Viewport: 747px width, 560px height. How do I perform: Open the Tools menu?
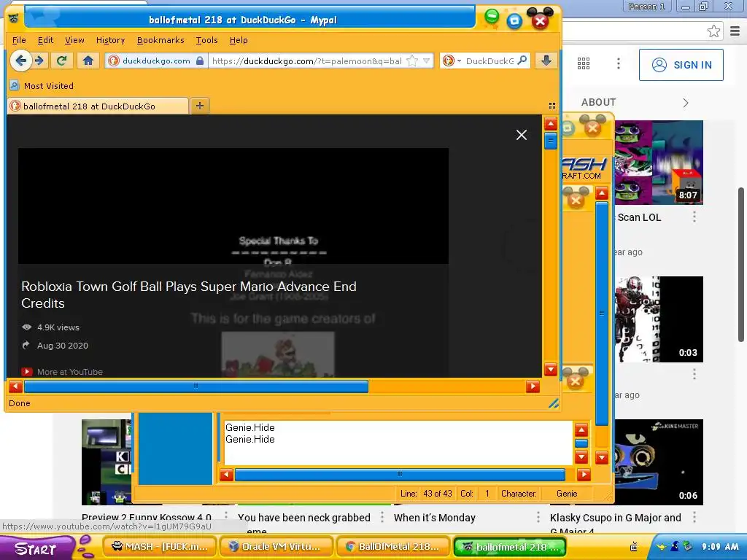point(206,40)
